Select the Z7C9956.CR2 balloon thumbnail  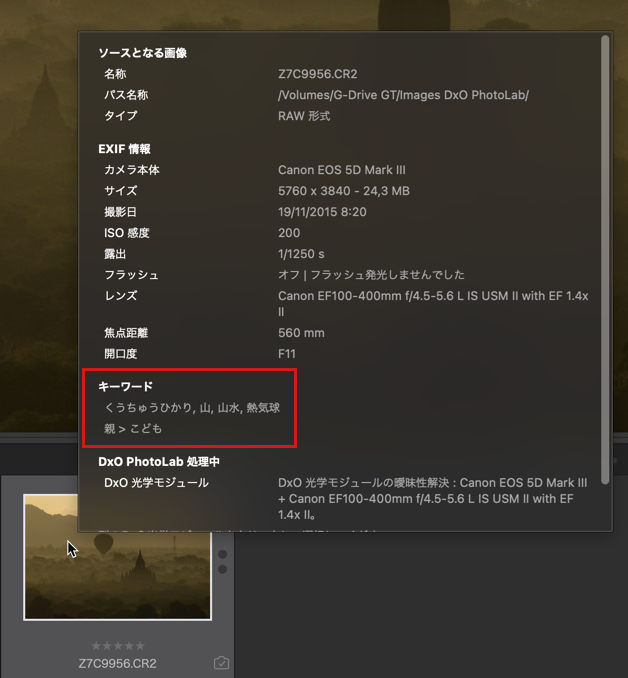click(x=117, y=557)
